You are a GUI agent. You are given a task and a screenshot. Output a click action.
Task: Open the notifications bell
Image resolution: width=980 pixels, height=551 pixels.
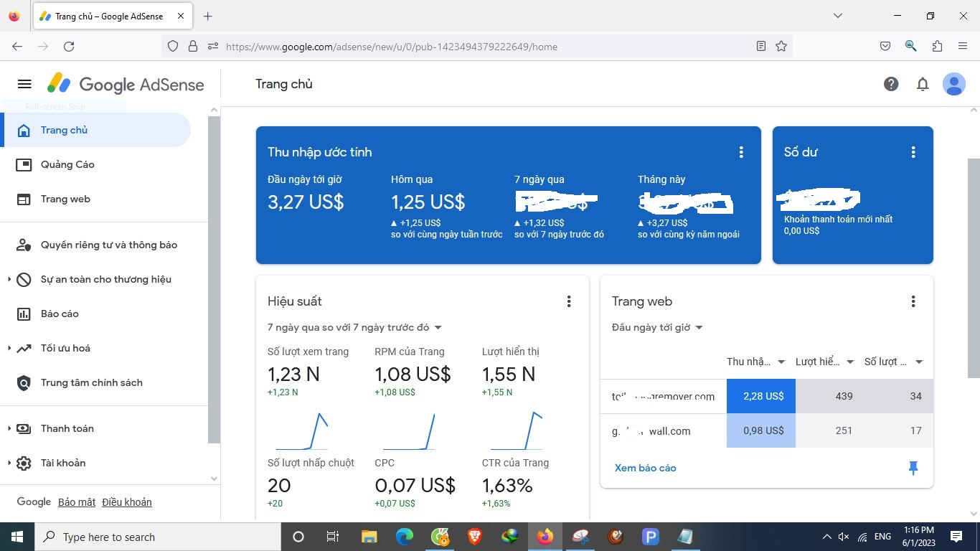pos(923,84)
